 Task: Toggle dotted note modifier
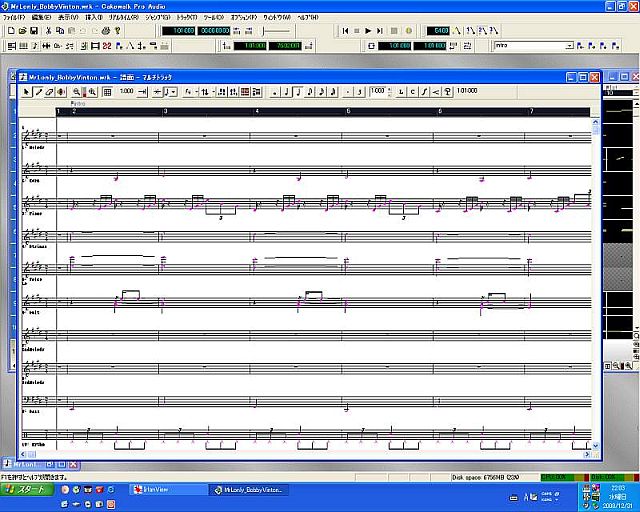(x=348, y=92)
